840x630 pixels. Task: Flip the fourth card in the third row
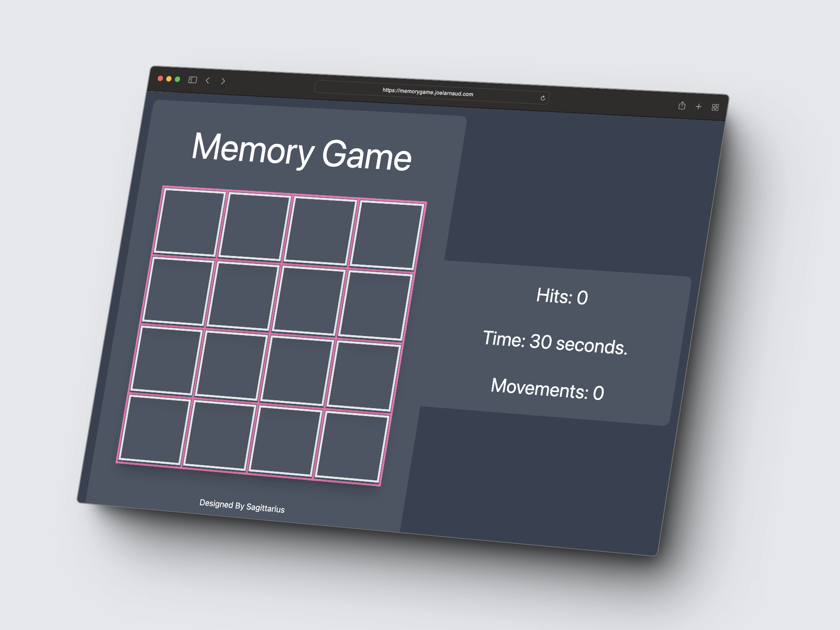pyautogui.click(x=365, y=376)
